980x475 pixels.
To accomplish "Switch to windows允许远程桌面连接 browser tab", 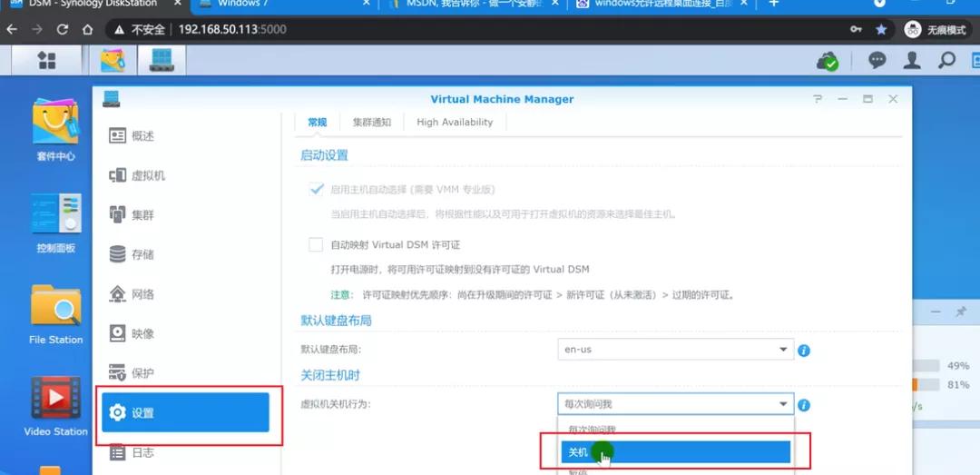I will pyautogui.click(x=661, y=5).
